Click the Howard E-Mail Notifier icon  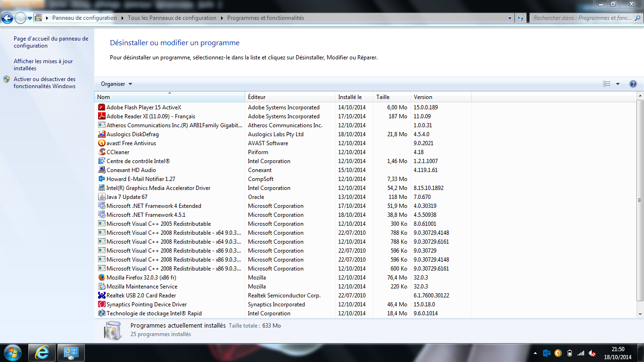point(101,179)
